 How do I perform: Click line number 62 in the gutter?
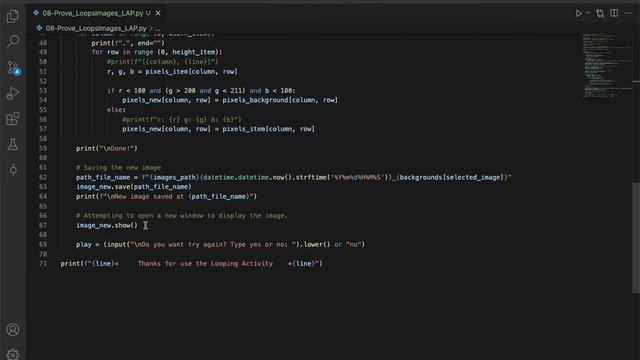tap(43, 177)
